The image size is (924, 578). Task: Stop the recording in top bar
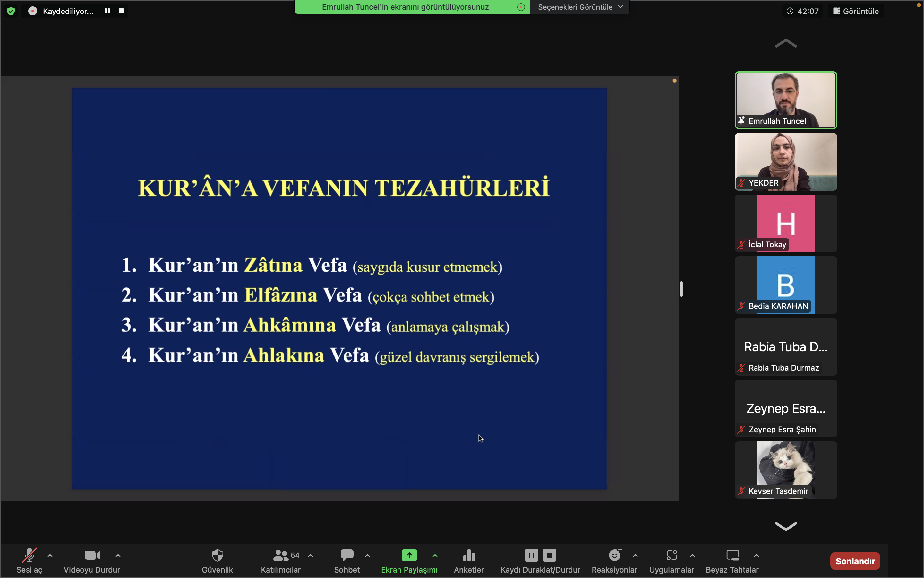point(121,11)
